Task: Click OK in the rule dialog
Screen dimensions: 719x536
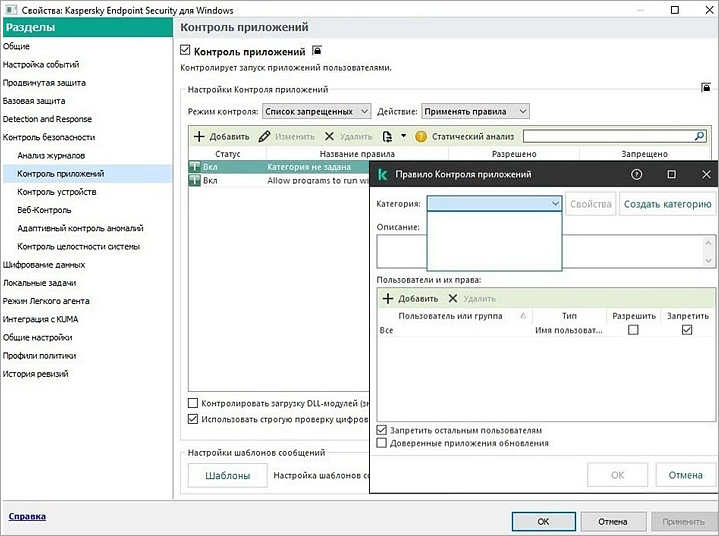Action: click(x=618, y=475)
